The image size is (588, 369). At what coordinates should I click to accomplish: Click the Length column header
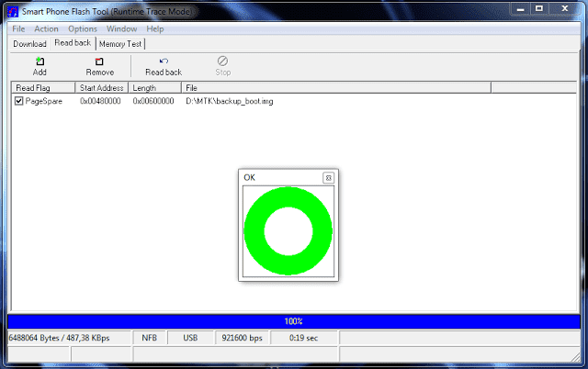155,88
